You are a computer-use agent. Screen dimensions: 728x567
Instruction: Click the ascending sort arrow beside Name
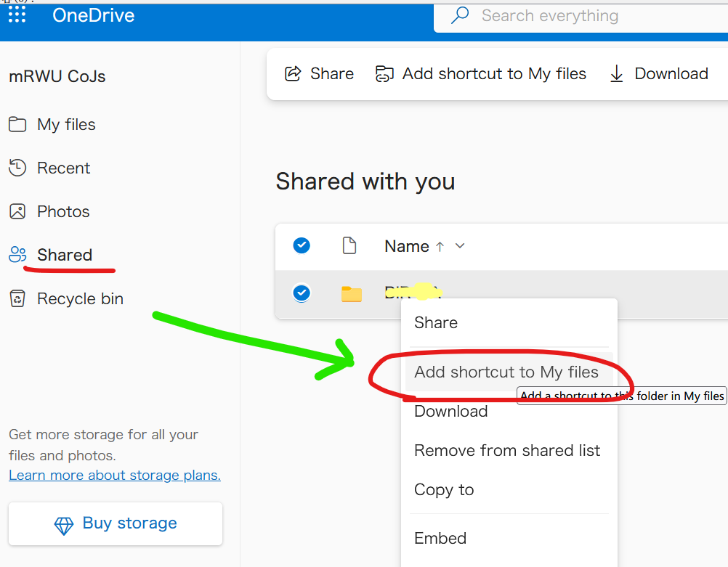tap(440, 247)
